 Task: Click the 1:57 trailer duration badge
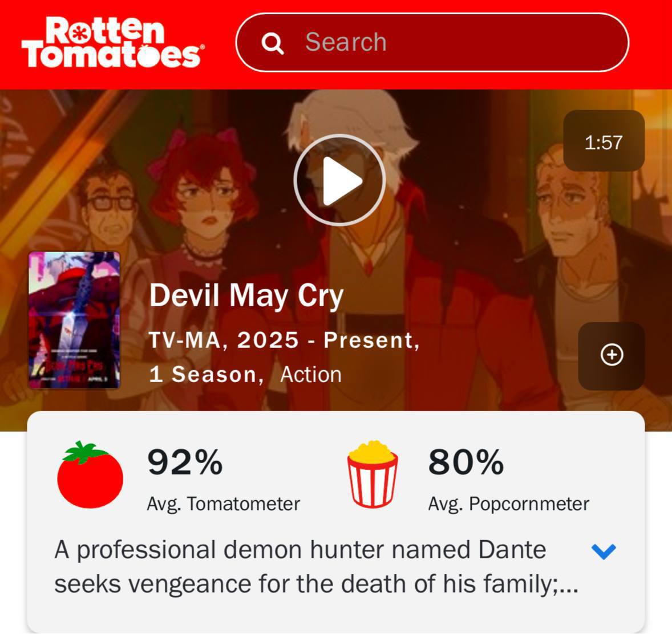pyautogui.click(x=604, y=141)
